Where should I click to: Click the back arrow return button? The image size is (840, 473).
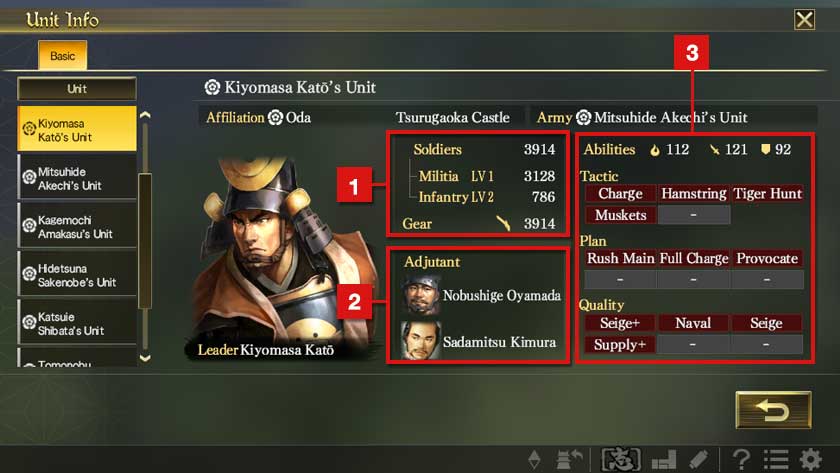click(x=773, y=410)
